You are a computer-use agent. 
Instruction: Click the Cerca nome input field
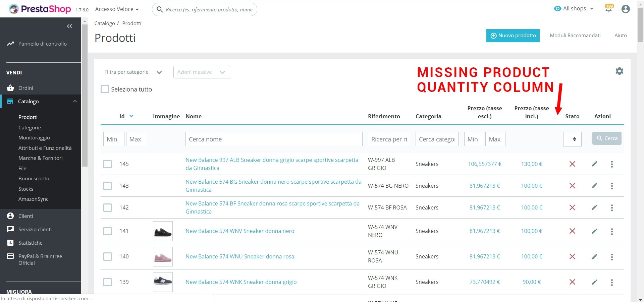[x=274, y=139]
